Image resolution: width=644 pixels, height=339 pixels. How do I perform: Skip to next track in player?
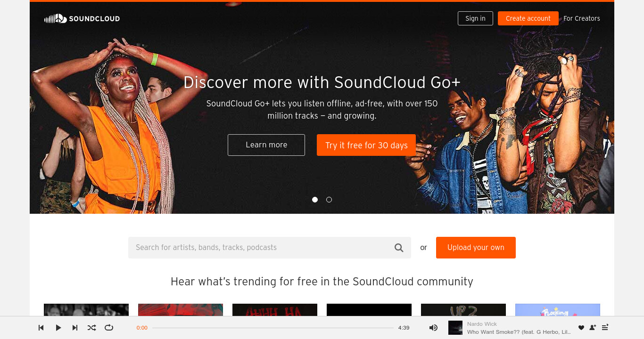75,328
